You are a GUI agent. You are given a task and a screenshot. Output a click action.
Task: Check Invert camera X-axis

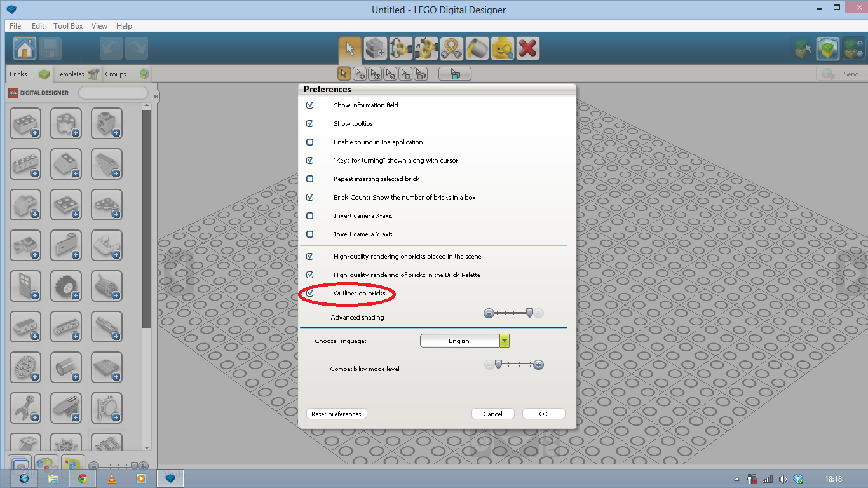(310, 215)
